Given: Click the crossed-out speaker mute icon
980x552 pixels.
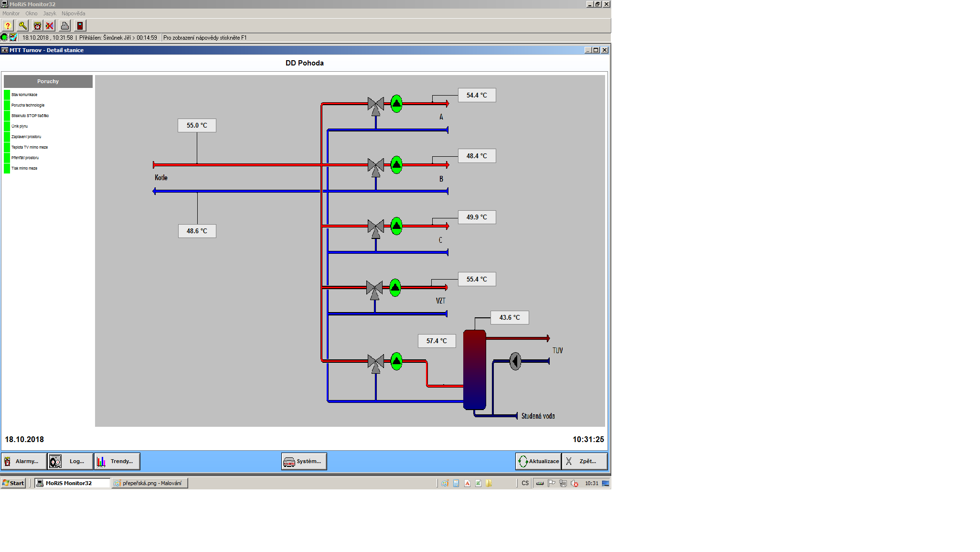Looking at the screenshot, I should point(50,26).
